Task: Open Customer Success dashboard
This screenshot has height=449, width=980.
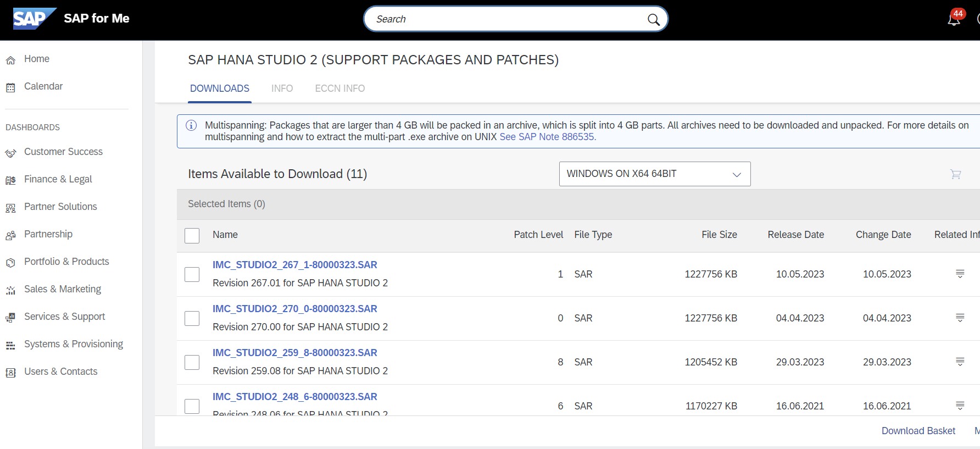Action: point(63,152)
